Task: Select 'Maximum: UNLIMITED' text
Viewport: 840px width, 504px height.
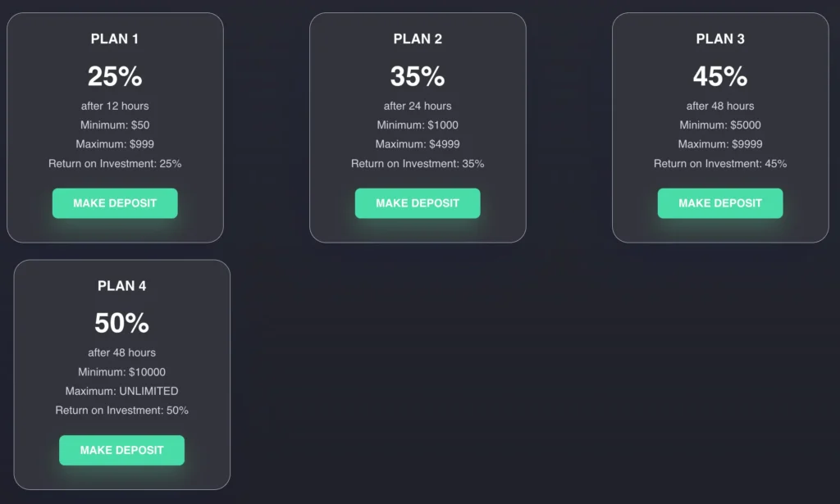Action: click(121, 391)
